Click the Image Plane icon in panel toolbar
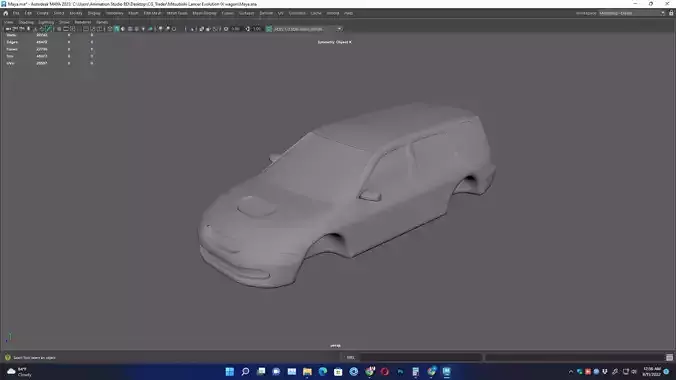The height and width of the screenshot is (380, 676). click(35, 29)
